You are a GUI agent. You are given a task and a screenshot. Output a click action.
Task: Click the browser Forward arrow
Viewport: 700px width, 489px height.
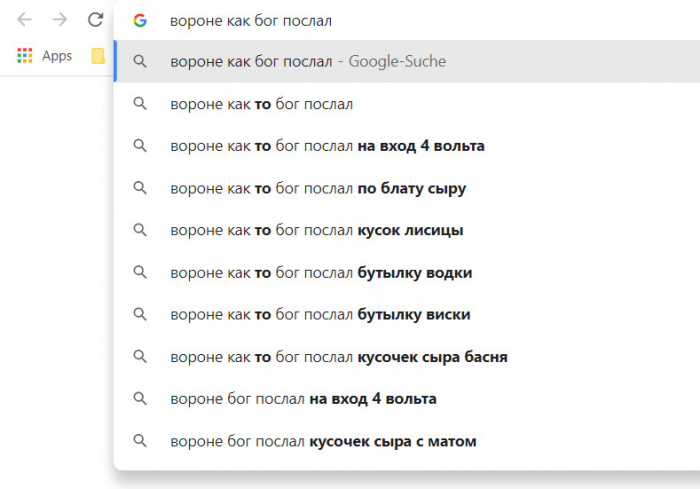click(x=60, y=19)
